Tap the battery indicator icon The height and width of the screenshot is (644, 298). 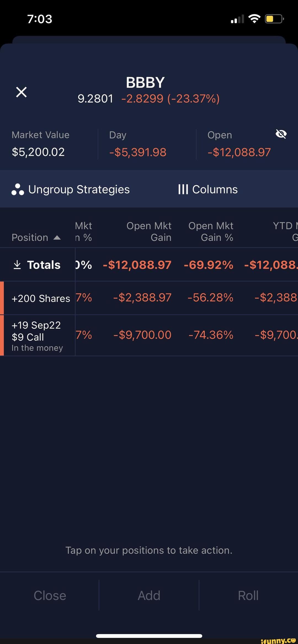tap(275, 19)
